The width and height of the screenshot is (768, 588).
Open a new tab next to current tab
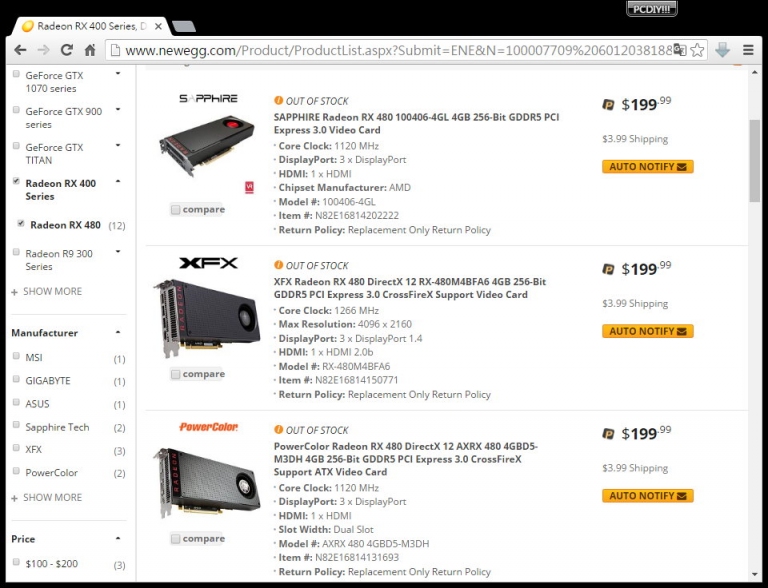[184, 26]
